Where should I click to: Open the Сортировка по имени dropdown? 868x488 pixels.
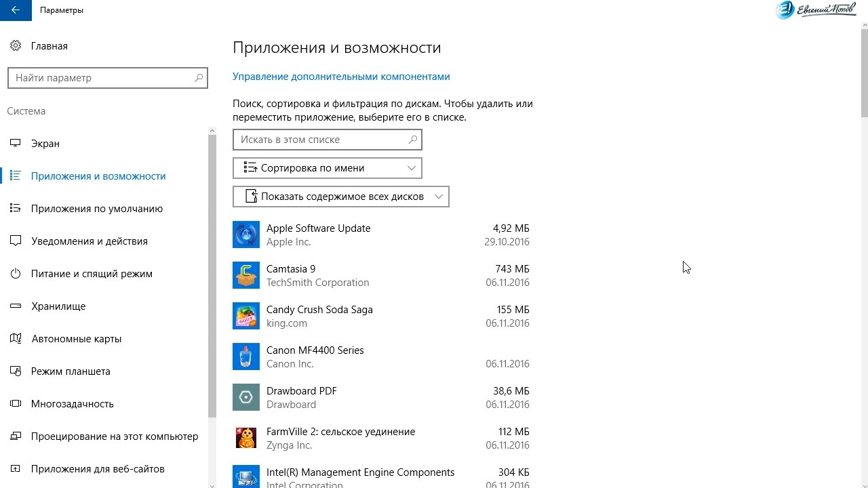328,168
